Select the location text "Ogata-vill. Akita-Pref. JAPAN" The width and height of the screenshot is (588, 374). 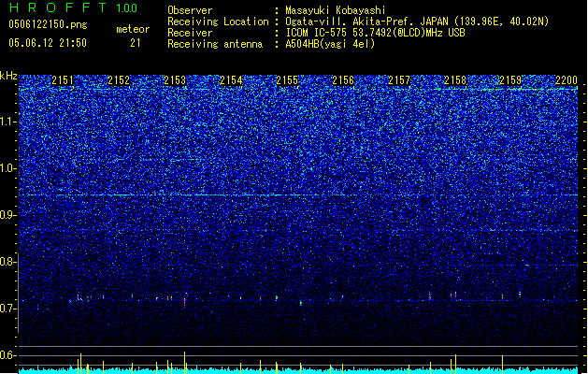pyautogui.click(x=366, y=22)
